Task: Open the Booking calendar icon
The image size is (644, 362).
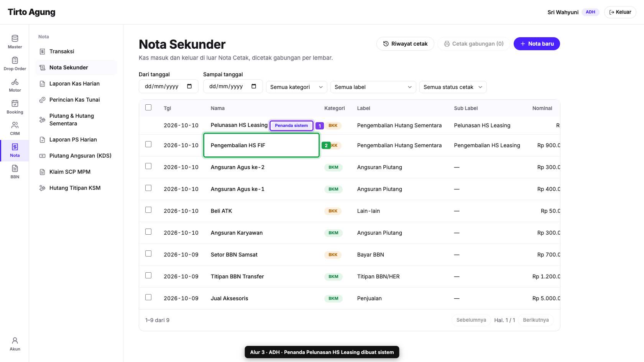Action: pos(15,104)
